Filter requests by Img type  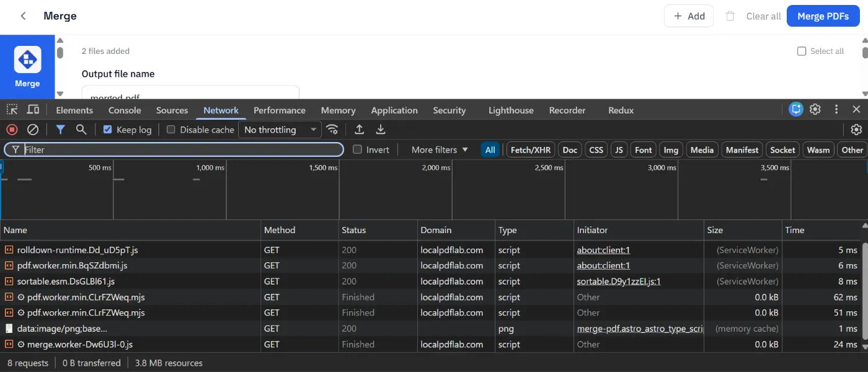[x=671, y=149]
